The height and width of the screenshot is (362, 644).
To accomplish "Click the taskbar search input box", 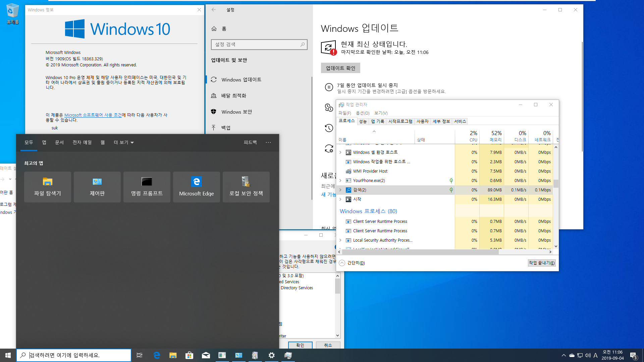I will [74, 355].
